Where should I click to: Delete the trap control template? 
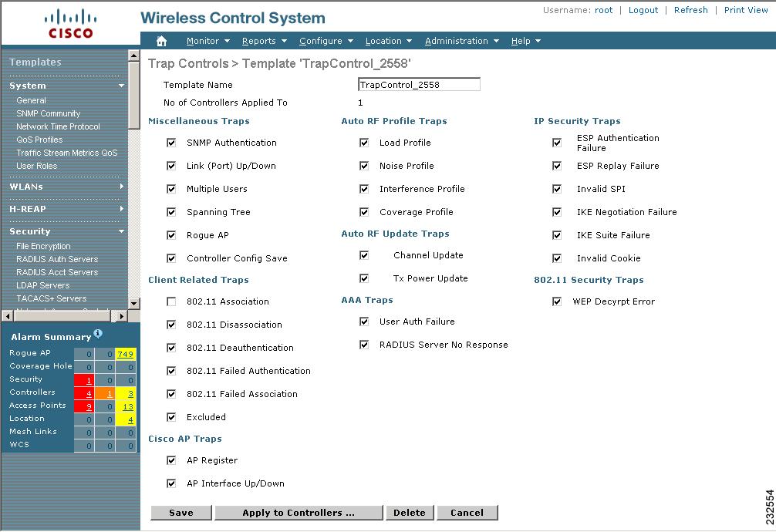(x=410, y=513)
